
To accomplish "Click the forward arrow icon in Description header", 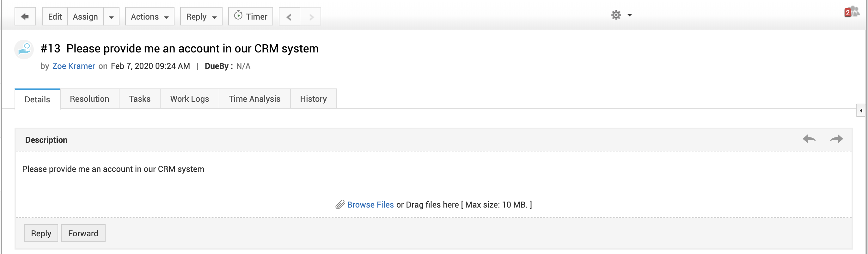I will point(836,139).
